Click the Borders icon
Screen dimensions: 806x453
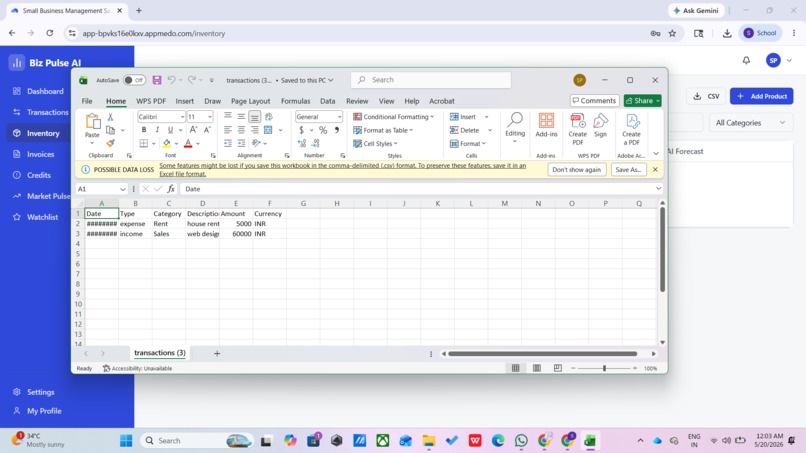[x=144, y=143]
